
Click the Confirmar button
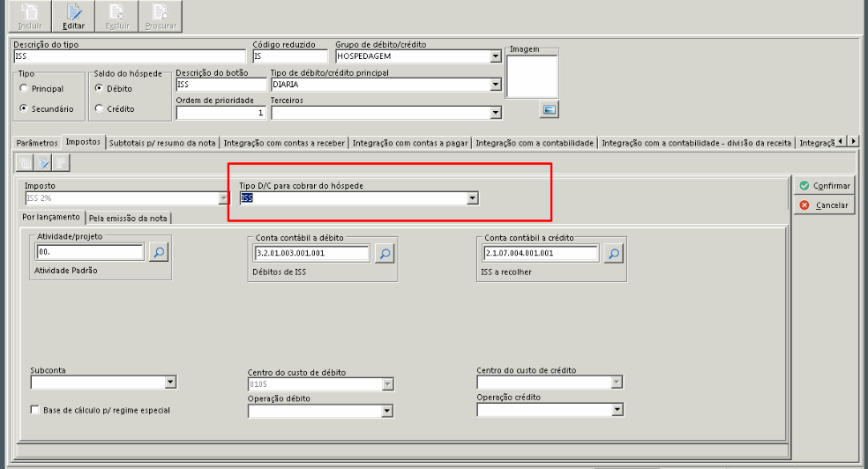tap(824, 186)
